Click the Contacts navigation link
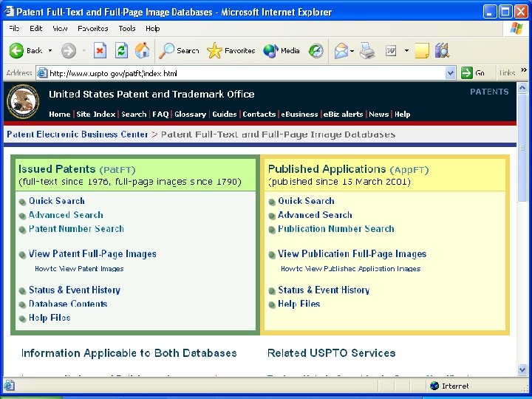This screenshot has width=532, height=399. pyautogui.click(x=259, y=115)
